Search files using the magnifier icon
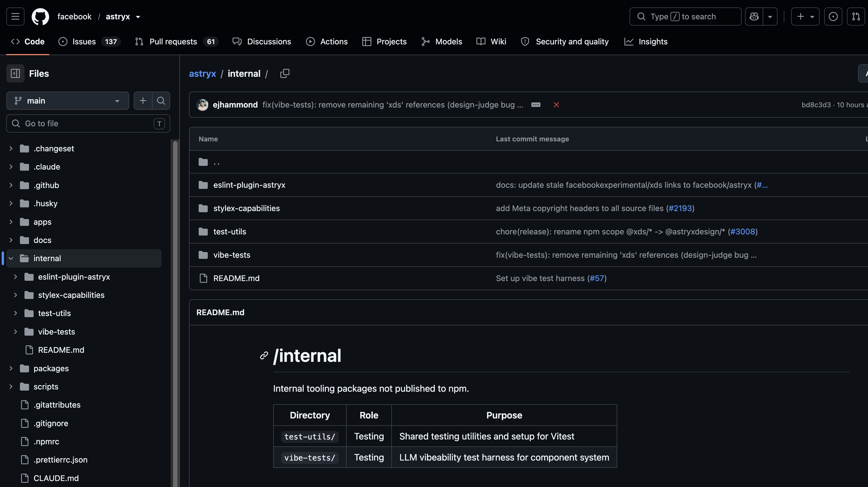868x487 pixels. tap(161, 101)
